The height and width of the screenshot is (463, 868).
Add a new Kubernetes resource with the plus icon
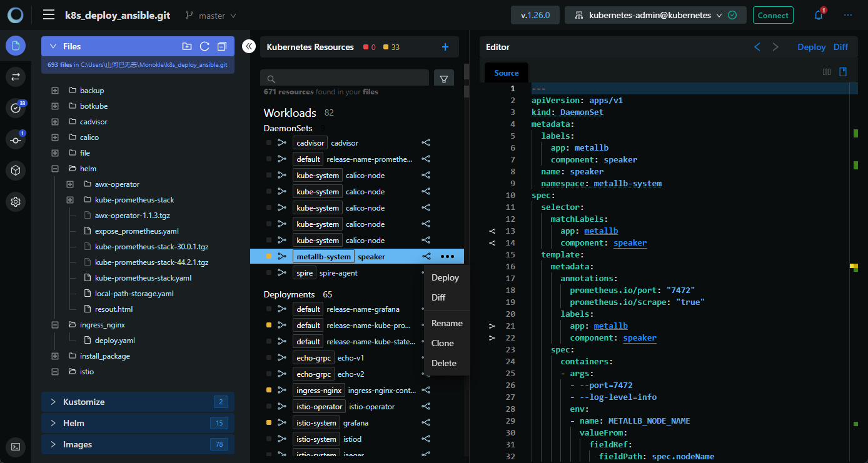pyautogui.click(x=445, y=47)
